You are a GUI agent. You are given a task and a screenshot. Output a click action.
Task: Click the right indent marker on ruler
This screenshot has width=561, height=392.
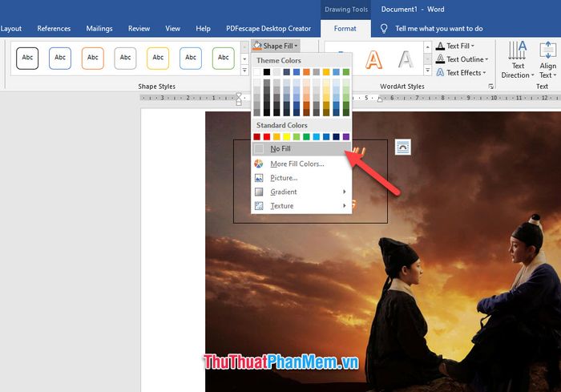coord(380,99)
